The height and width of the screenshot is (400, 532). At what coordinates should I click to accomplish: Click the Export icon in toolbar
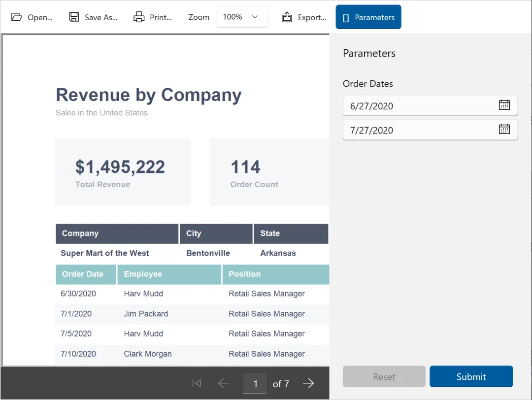coord(287,17)
